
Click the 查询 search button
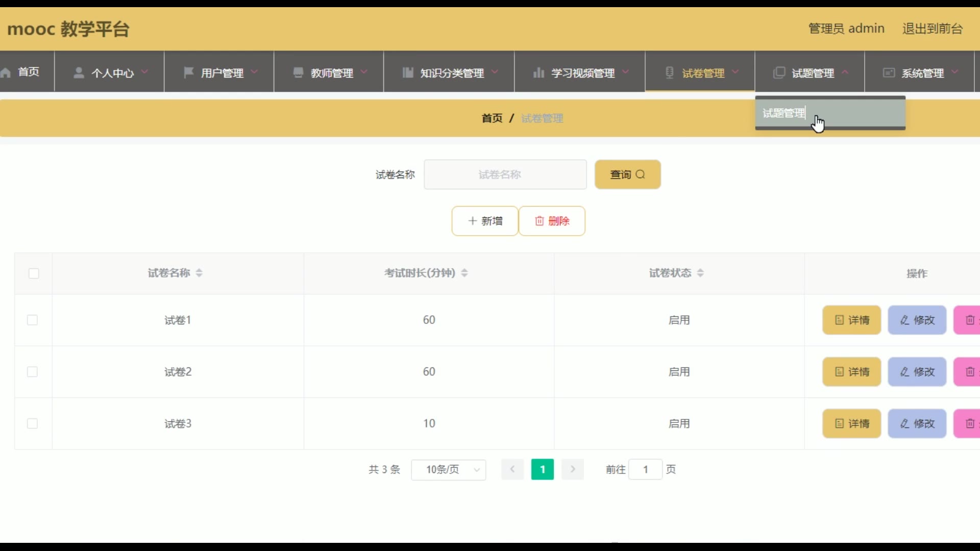point(627,174)
